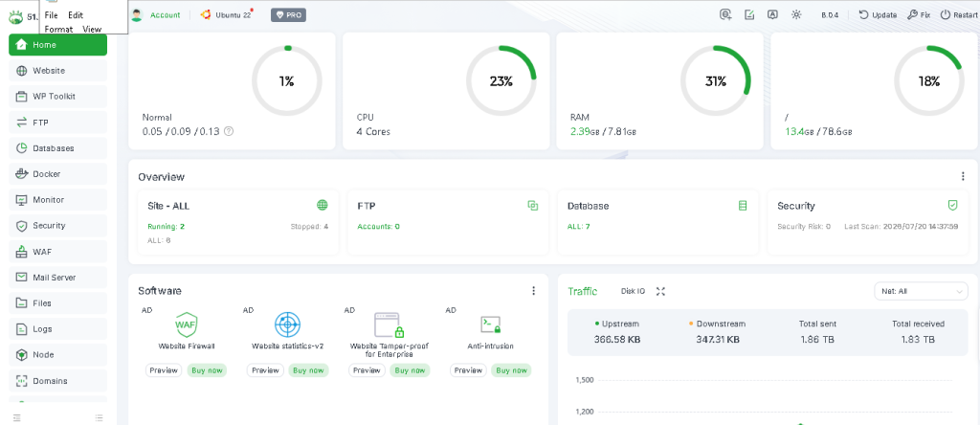Preview Website Tamper-proof for Enterprise

tap(367, 370)
